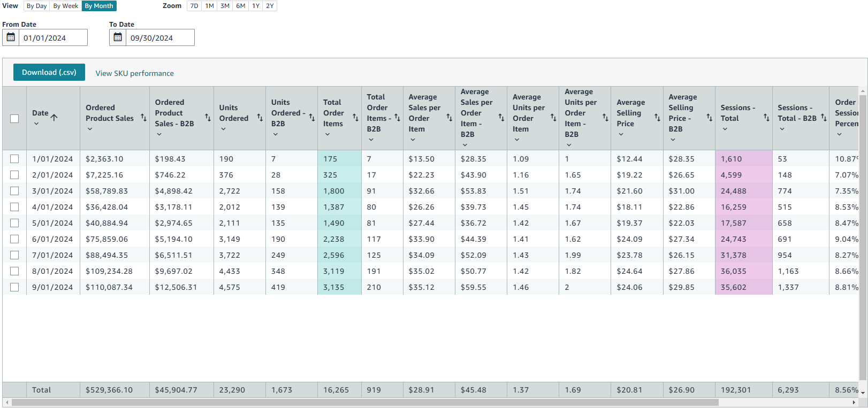Select the 3/01/2024 row checkbox

(x=14, y=191)
